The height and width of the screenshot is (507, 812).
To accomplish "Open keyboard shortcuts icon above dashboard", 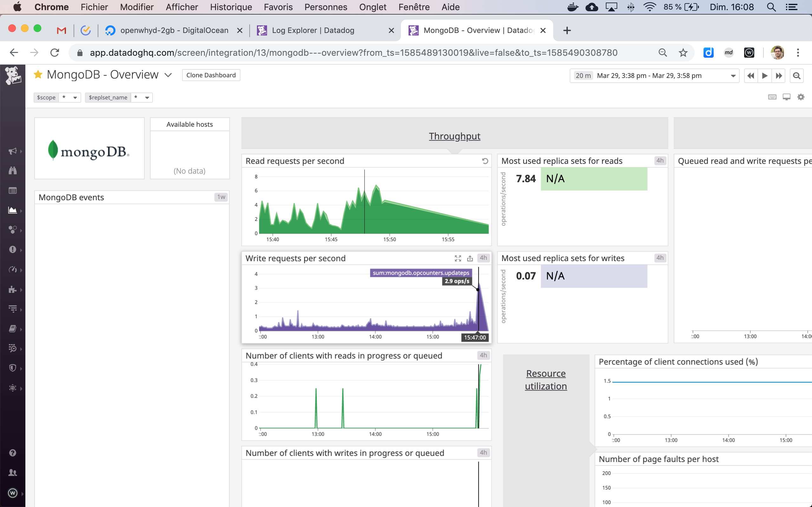I will (x=772, y=97).
